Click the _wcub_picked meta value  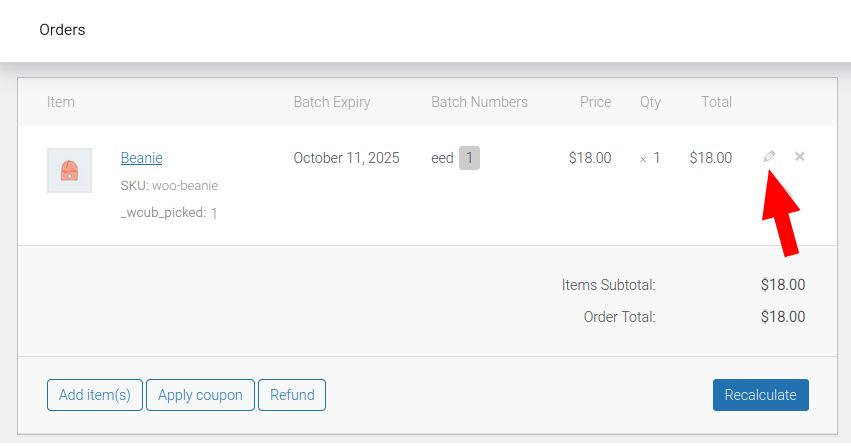click(x=214, y=213)
